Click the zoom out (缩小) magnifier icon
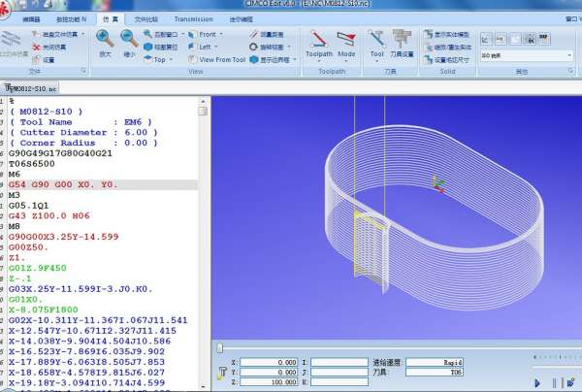582x392 pixels. (x=129, y=39)
